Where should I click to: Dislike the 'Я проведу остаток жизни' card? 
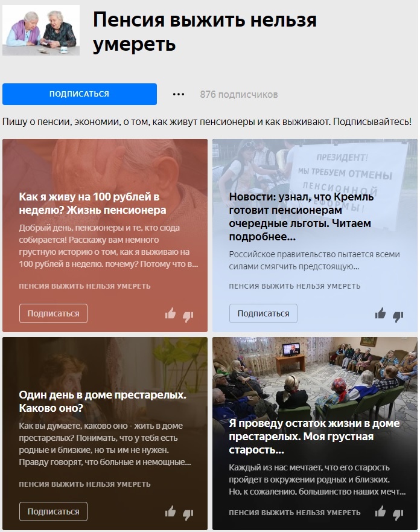[398, 515]
